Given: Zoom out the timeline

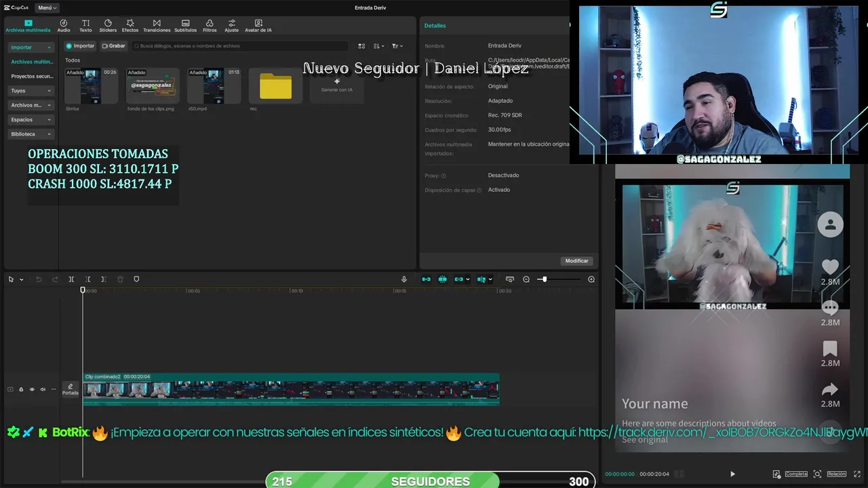Looking at the screenshot, I should coord(526,279).
